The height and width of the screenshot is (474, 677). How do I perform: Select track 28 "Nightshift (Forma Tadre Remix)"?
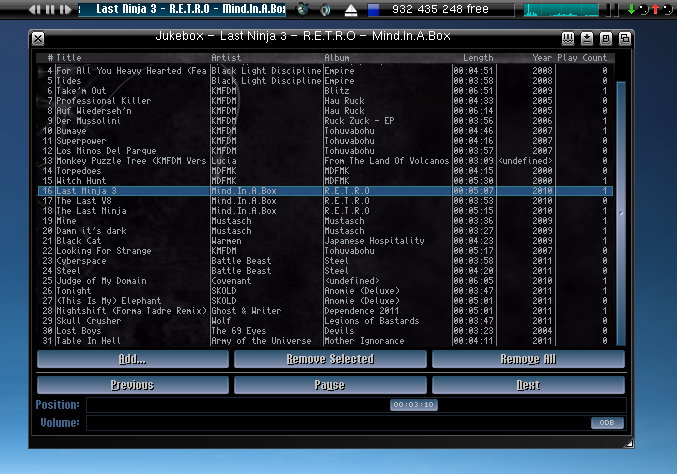(x=325, y=310)
